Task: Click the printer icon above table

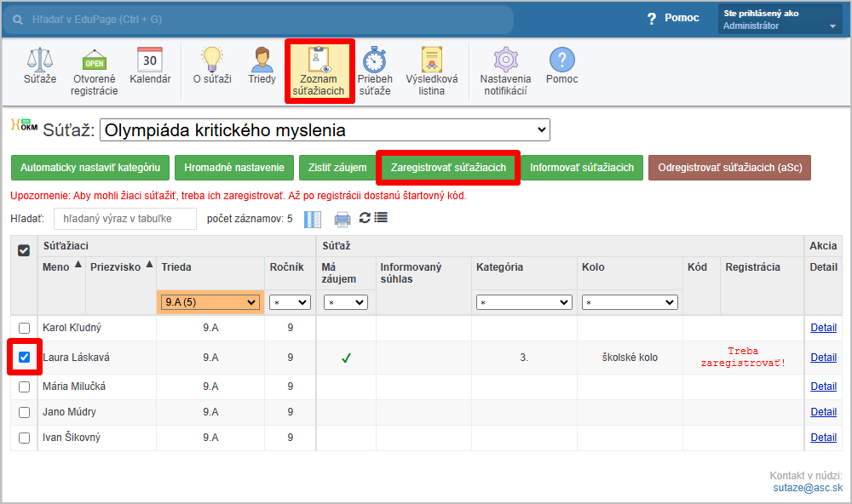Action: coord(343,220)
